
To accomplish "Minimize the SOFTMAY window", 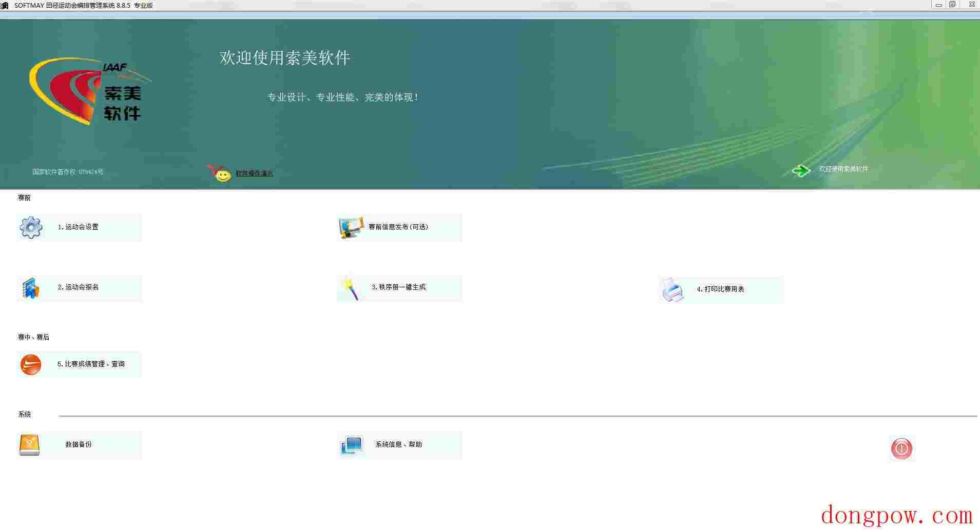I will point(938,5).
